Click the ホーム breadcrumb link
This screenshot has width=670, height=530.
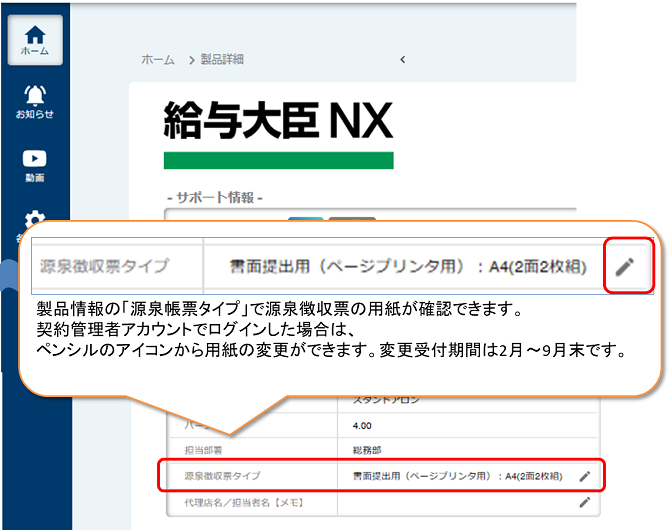[158, 60]
